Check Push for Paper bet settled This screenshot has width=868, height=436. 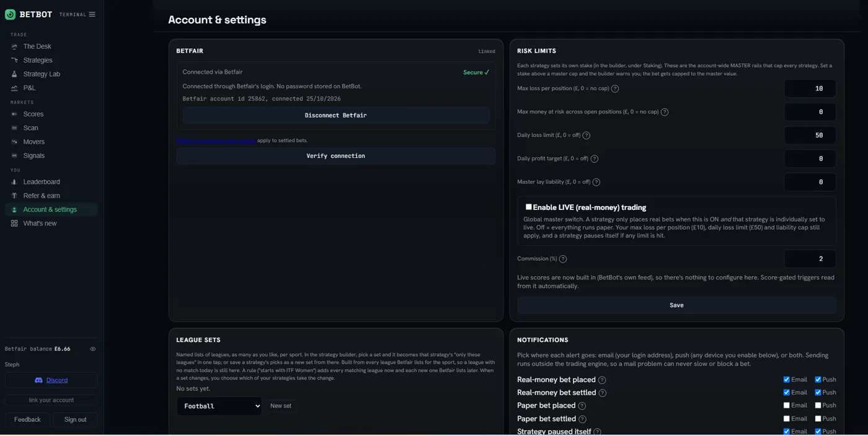[818, 419]
